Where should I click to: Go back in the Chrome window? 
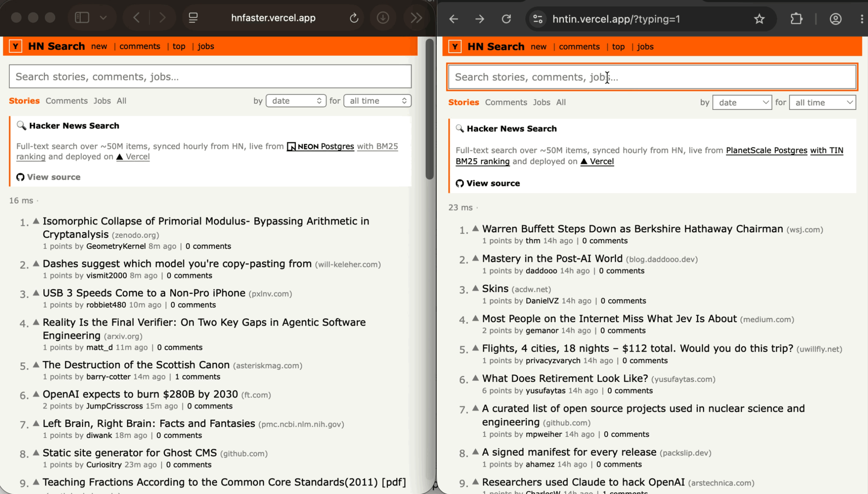tap(454, 19)
